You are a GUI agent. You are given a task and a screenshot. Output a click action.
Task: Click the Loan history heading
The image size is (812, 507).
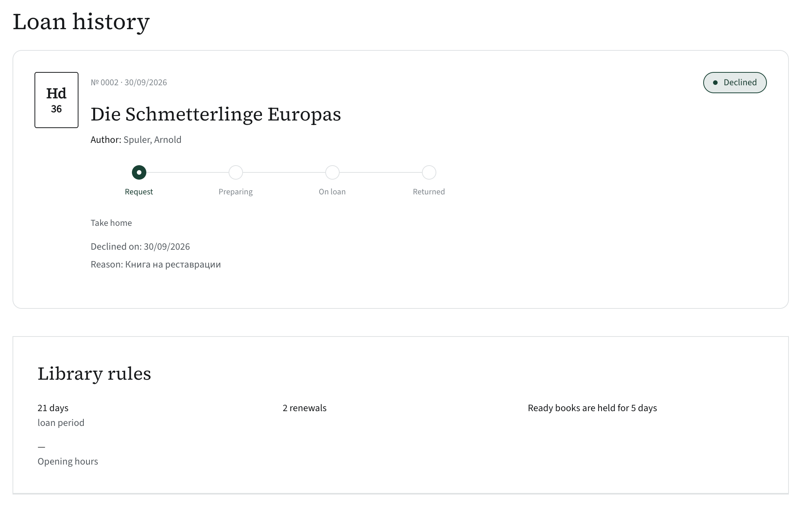coord(81,22)
